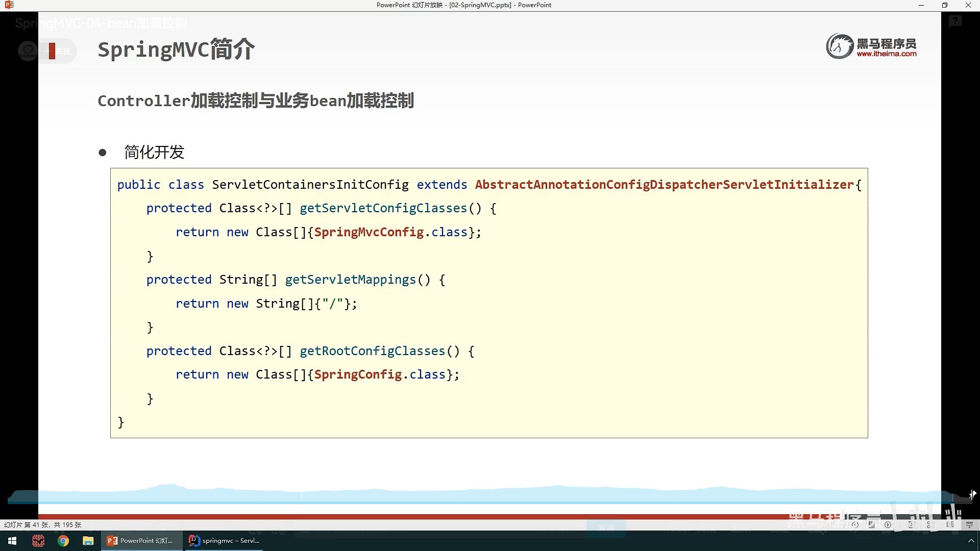Open the red patterned app in taskbar

(38, 541)
